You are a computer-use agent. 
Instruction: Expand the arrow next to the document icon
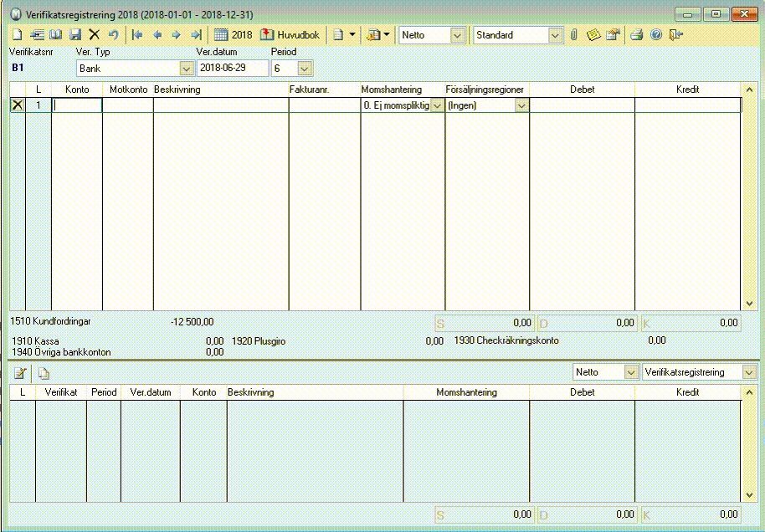click(x=352, y=34)
